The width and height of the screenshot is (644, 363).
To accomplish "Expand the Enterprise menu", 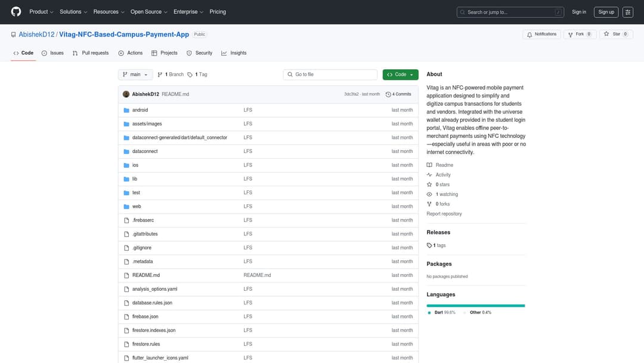I will coord(188,12).
